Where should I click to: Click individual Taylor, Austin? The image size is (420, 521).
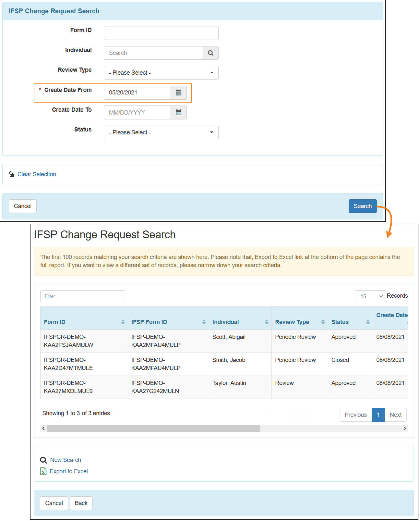229,383
